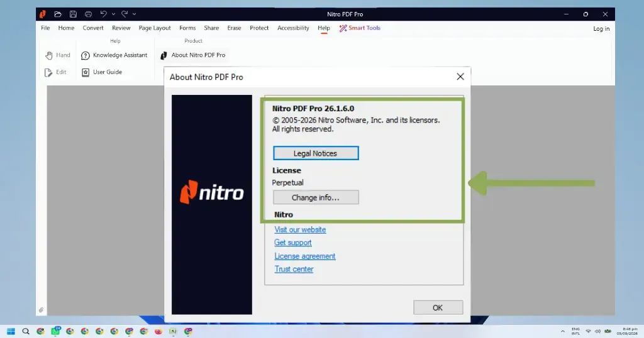Print using the printer icon
644x338 pixels.
tap(88, 14)
